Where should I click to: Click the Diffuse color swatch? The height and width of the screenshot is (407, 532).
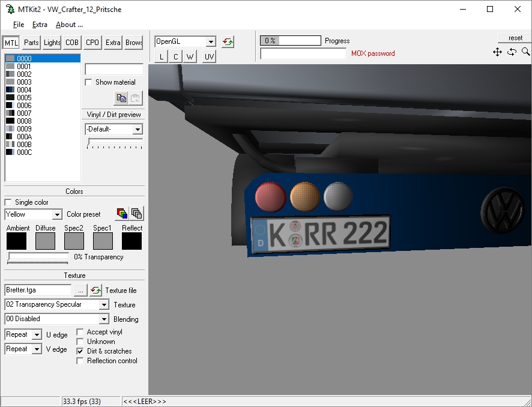pyautogui.click(x=45, y=241)
